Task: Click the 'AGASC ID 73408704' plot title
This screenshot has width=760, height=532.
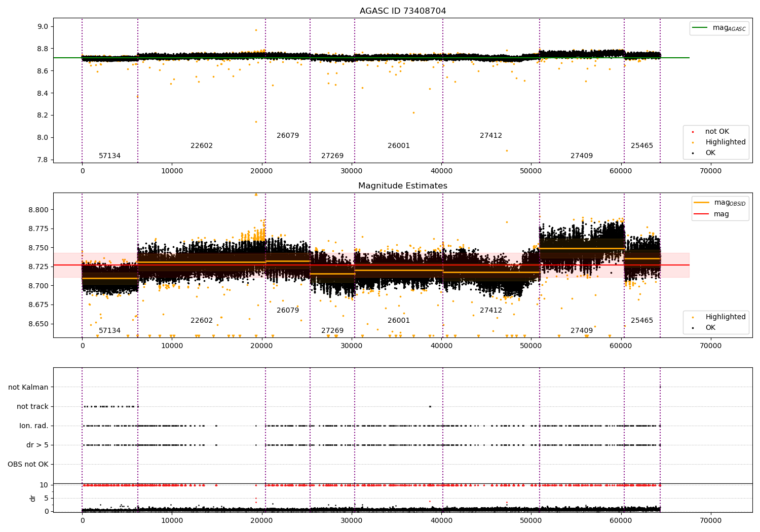Action: point(403,11)
